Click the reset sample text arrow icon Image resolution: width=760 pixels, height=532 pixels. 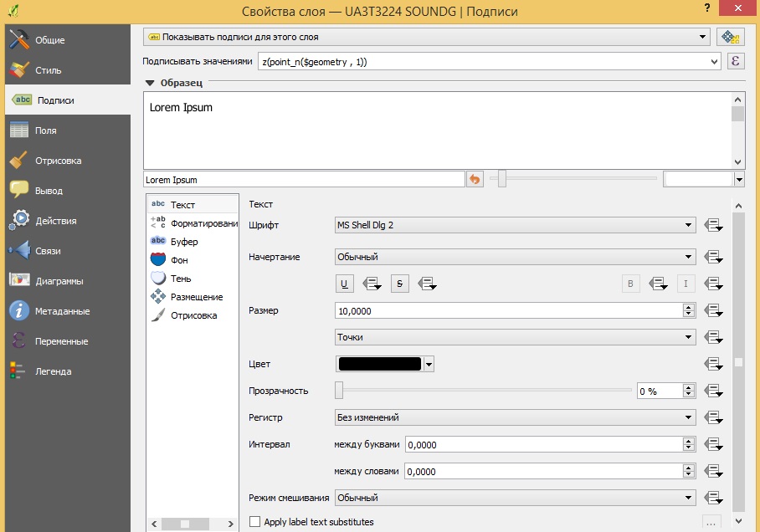click(475, 179)
